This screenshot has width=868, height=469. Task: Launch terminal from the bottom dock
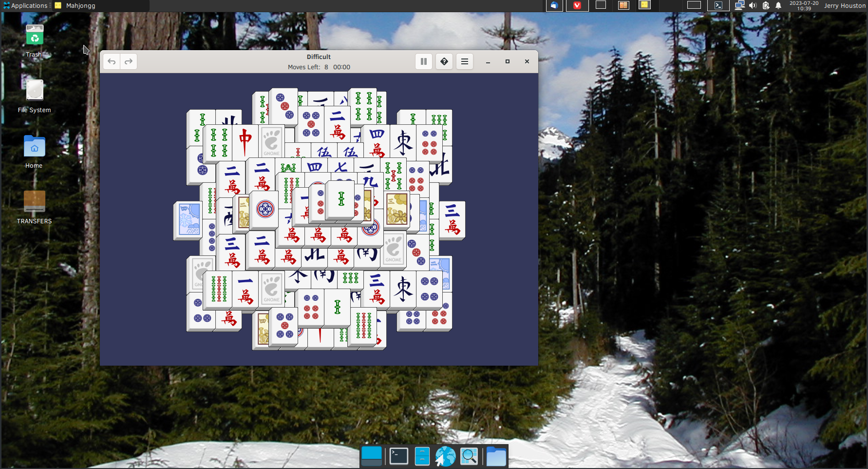pos(398,456)
